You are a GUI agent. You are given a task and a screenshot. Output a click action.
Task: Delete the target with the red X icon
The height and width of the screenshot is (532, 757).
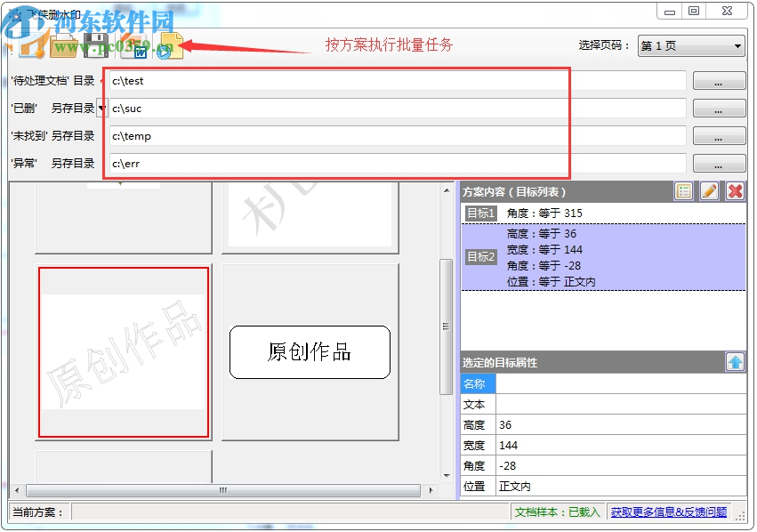(x=735, y=191)
